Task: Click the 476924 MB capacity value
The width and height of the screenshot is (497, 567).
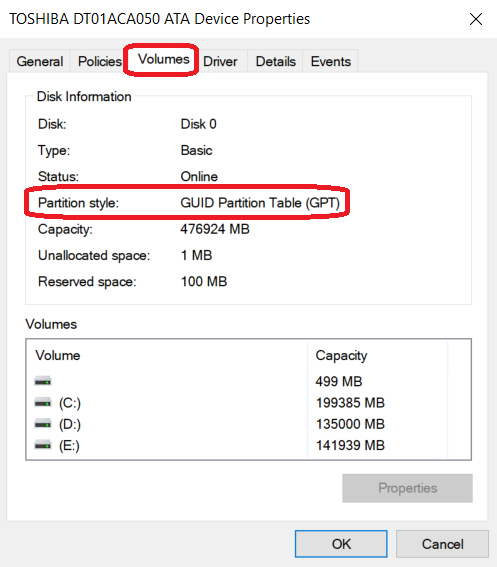Action: 215,229
